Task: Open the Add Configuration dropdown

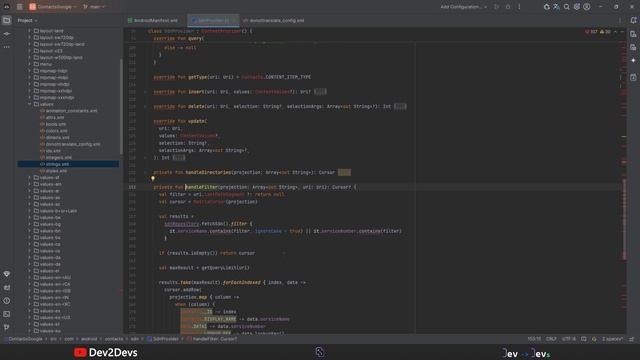Action: coord(463,7)
